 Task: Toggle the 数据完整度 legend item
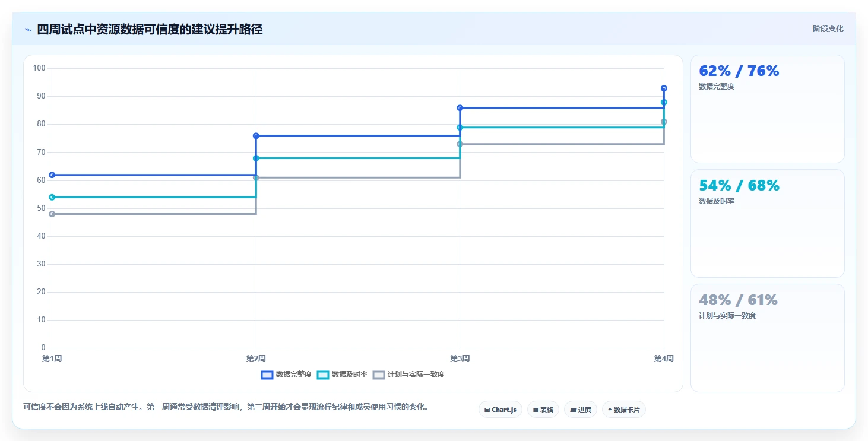point(286,375)
